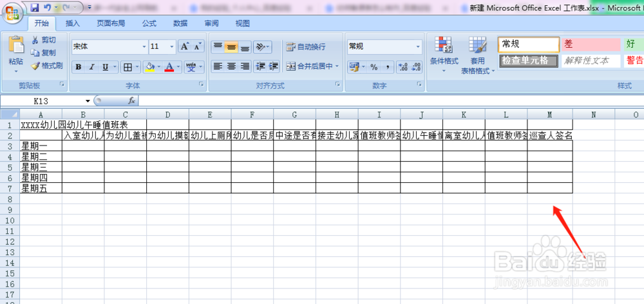Open the 对齐方式 group dialog launcher
The width and height of the screenshot is (644, 304).
pos(337,84)
